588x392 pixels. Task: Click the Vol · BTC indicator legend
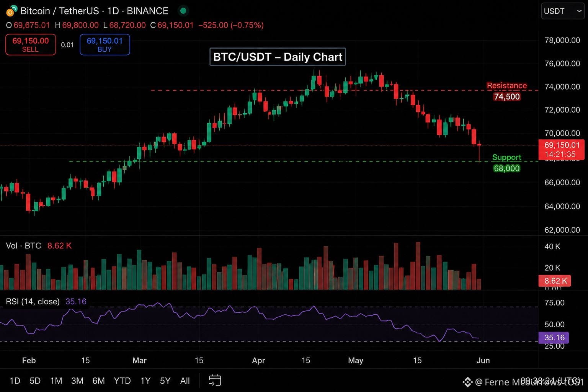23,246
